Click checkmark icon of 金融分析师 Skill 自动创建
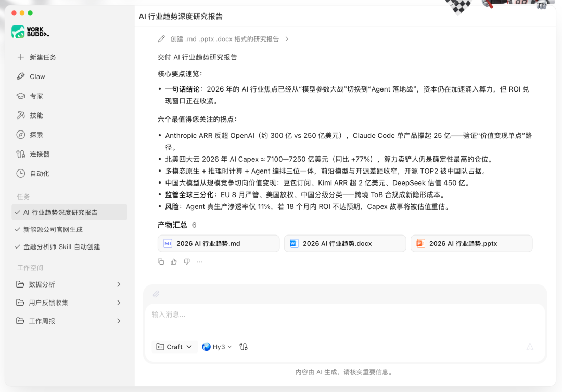 (x=17, y=246)
